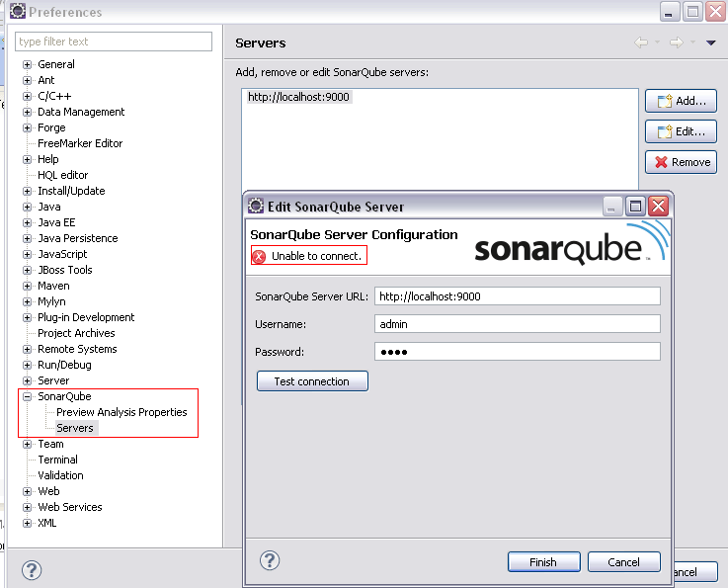The height and width of the screenshot is (588, 728).
Task: Expand the Java EE node
Action: 27,222
